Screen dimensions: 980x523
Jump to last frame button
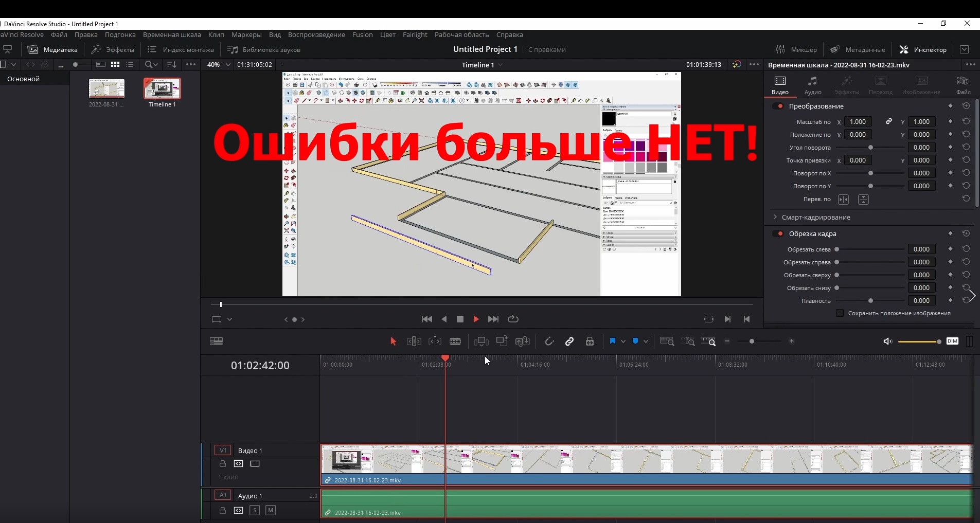click(493, 319)
